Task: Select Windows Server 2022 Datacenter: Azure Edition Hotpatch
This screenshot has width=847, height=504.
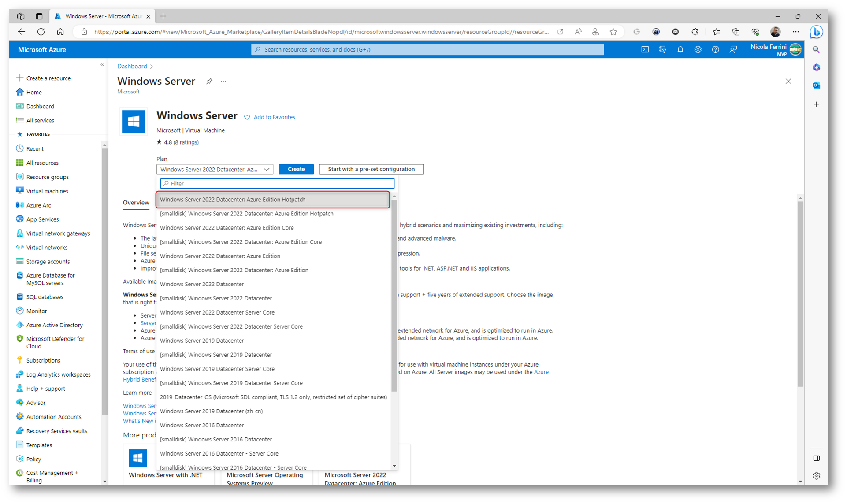Action: point(273,200)
